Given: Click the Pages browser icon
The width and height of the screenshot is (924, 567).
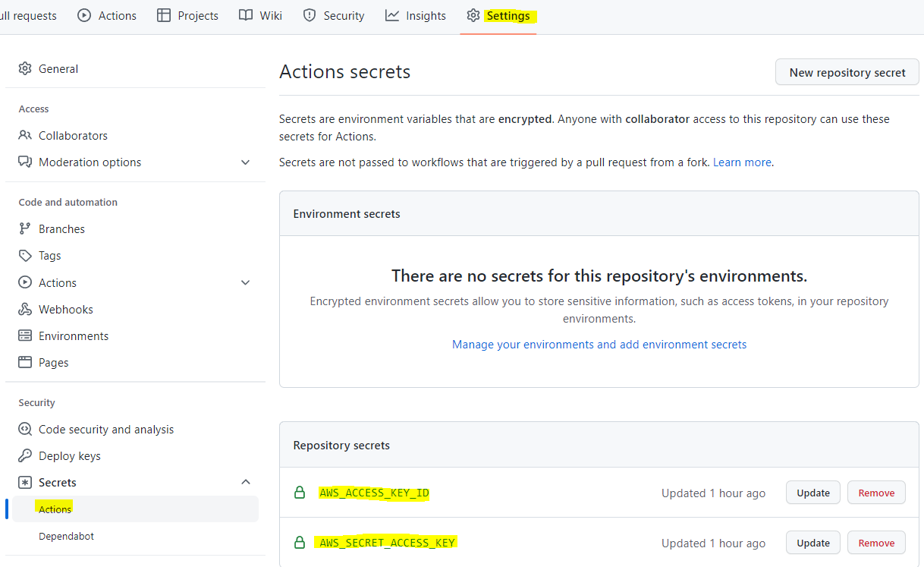Looking at the screenshot, I should (25, 362).
